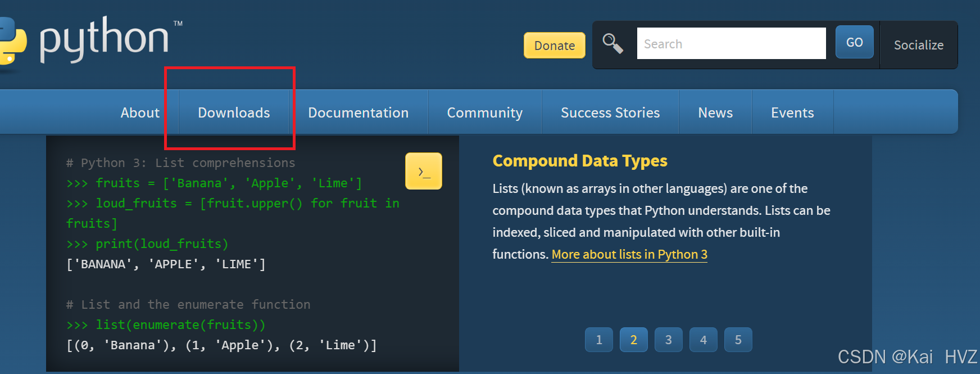The height and width of the screenshot is (374, 980).
Task: Click the output ['BANANA', 'APPLE', 'LIME']
Action: [166, 264]
